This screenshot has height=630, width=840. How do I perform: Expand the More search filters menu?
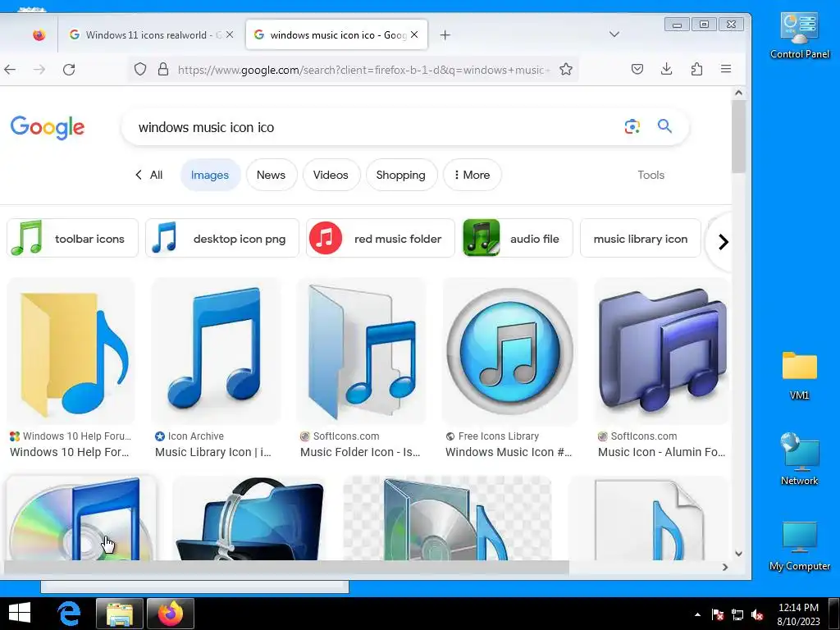coord(472,175)
